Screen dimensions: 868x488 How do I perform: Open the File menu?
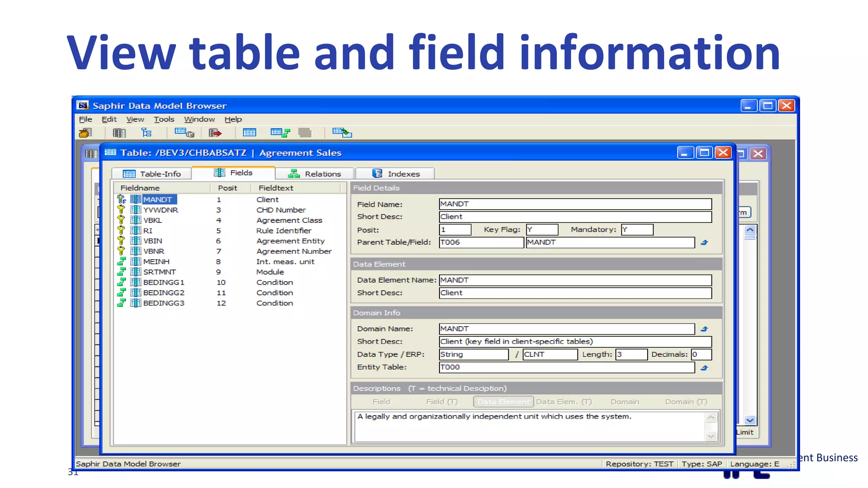(85, 119)
